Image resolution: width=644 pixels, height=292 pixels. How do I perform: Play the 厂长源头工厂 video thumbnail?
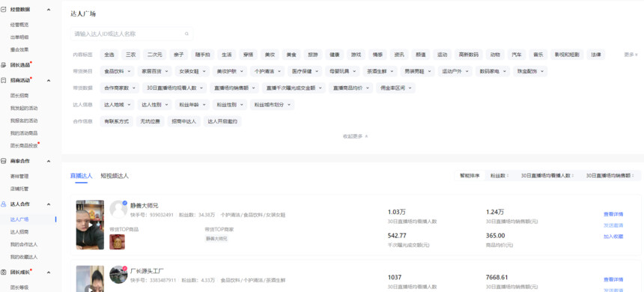point(90,279)
